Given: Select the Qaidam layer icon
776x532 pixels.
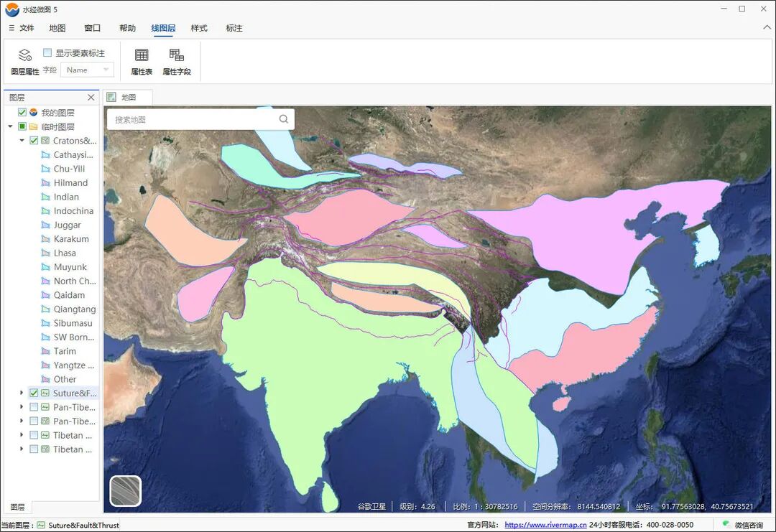Looking at the screenshot, I should point(45,295).
